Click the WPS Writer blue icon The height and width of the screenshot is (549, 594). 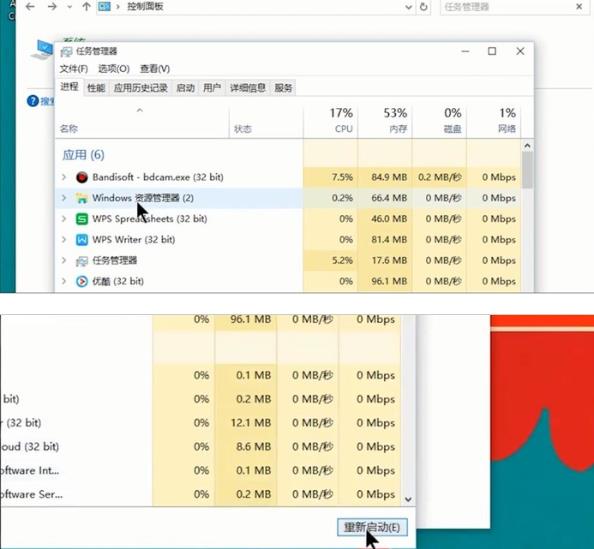coord(82,239)
